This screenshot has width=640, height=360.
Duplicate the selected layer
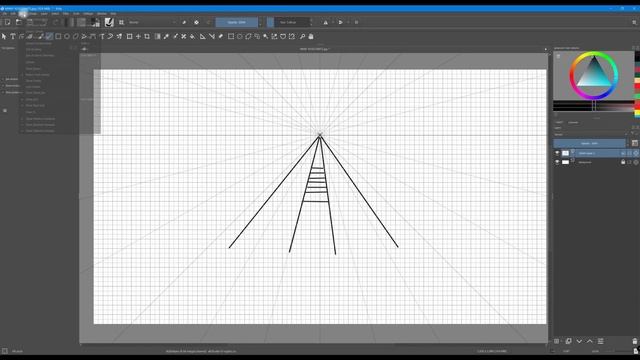click(569, 341)
